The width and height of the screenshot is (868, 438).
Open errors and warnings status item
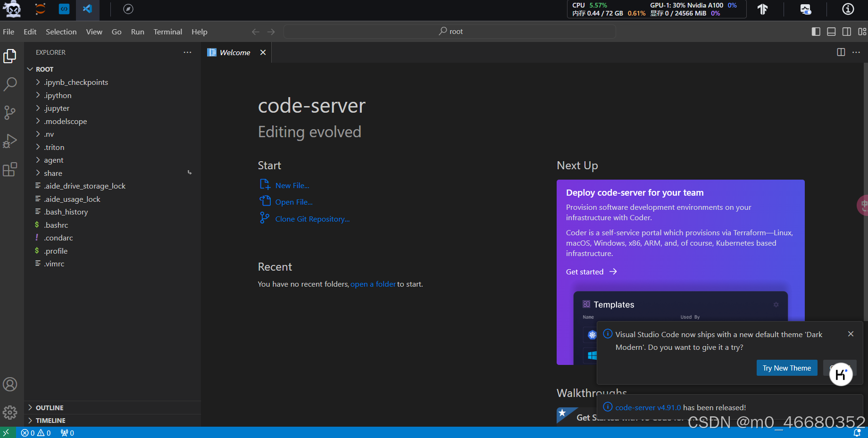(x=36, y=433)
